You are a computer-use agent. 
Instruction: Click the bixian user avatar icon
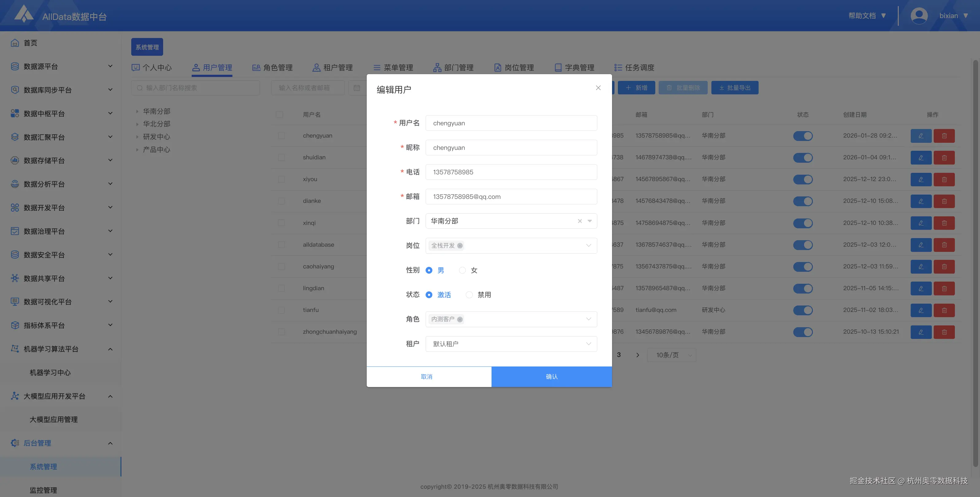919,16
